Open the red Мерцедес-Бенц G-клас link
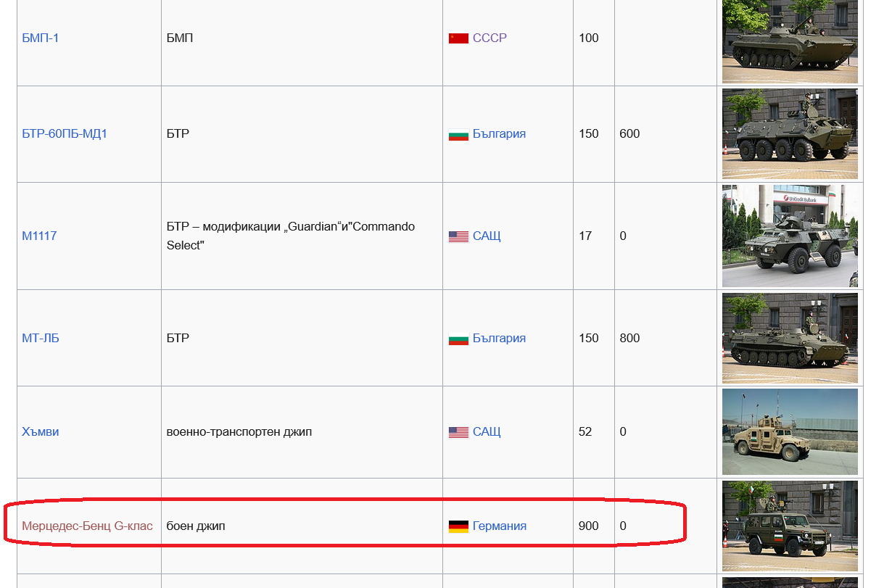This screenshot has width=892, height=588. click(x=87, y=526)
